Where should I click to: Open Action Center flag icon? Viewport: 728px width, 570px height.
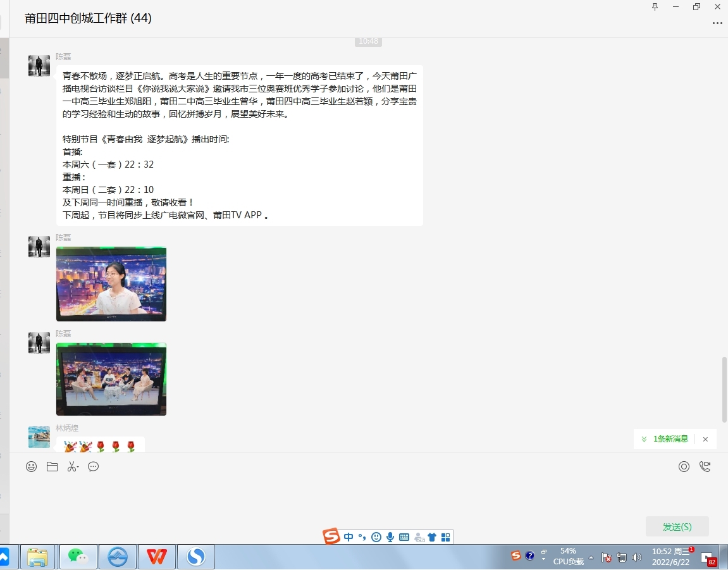pyautogui.click(x=606, y=557)
